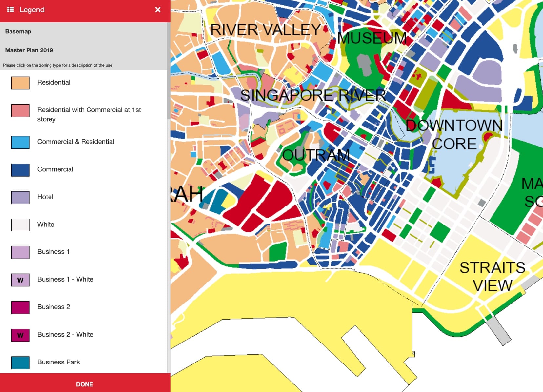Select the Business 2 label
This screenshot has height=392, width=543.
click(x=53, y=307)
